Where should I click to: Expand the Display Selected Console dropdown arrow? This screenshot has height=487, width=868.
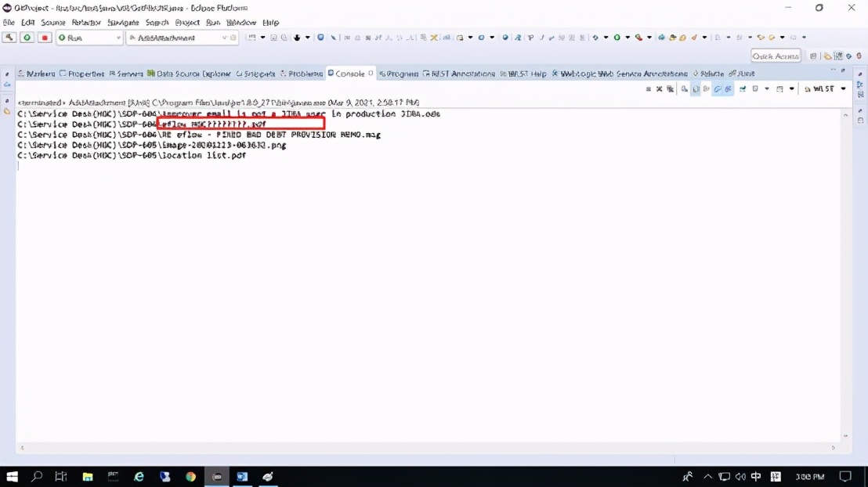point(767,89)
